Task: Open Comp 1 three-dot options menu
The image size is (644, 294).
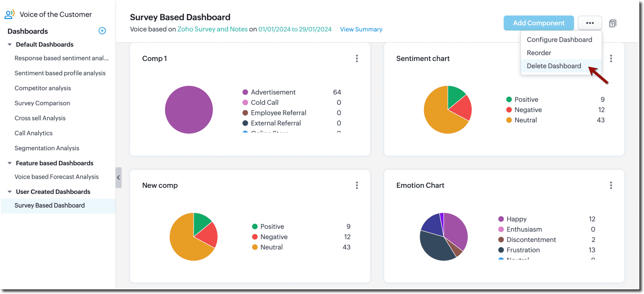Action: [x=357, y=59]
